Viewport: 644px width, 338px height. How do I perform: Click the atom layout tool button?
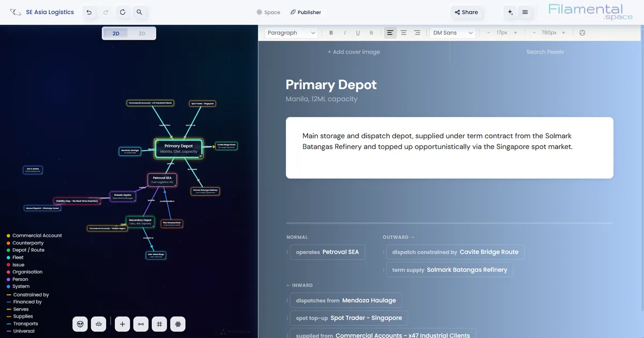click(179, 324)
